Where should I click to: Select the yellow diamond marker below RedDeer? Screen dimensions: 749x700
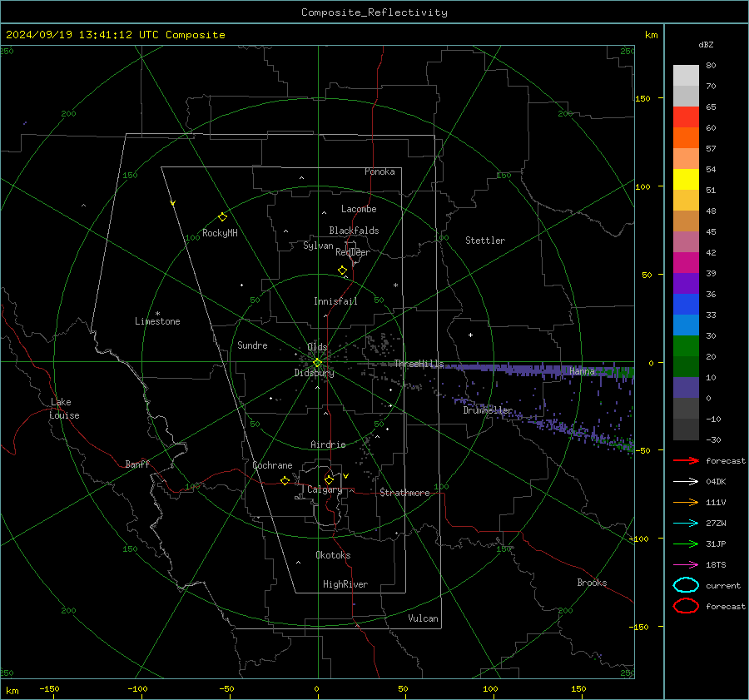point(342,271)
